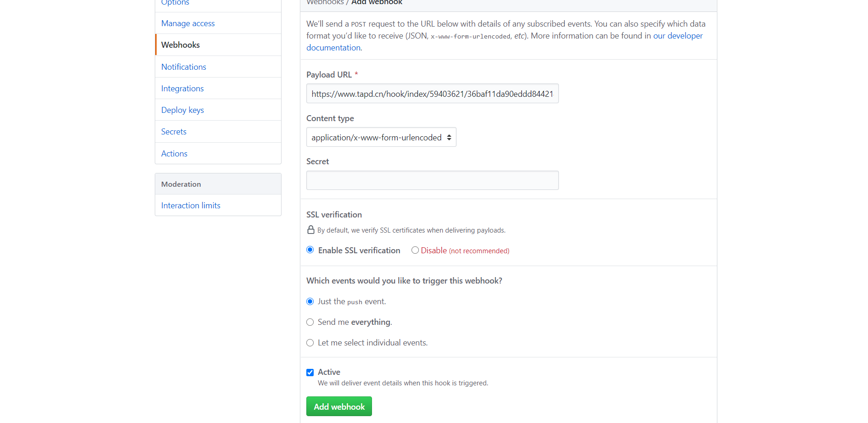Open the Content type dropdown
Screen dimensions: 868x423
click(x=381, y=137)
